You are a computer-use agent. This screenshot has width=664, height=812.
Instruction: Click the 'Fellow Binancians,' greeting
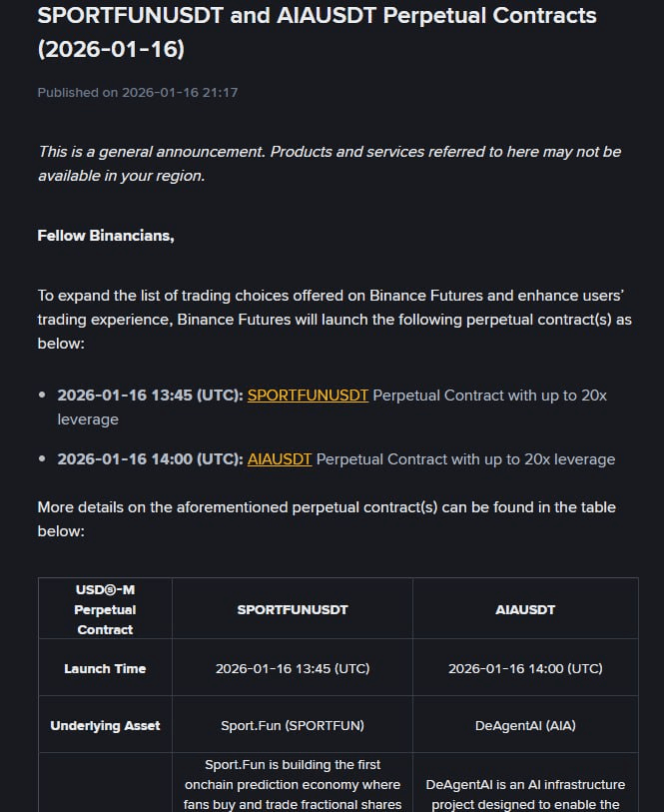[106, 236]
